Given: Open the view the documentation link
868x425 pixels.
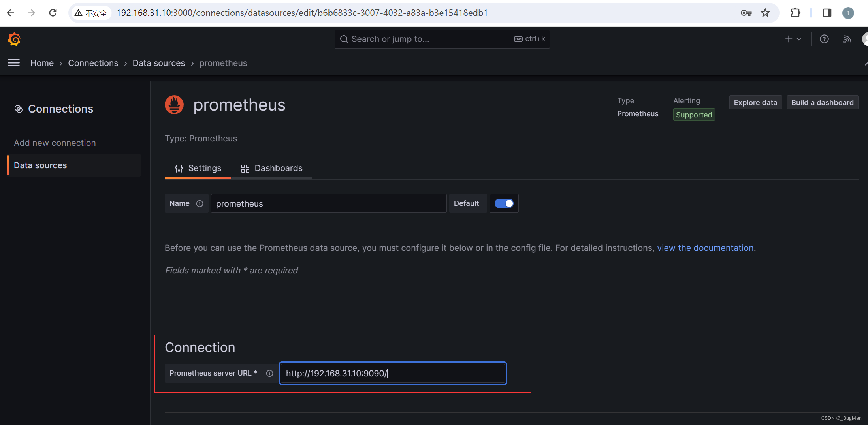Looking at the screenshot, I should (705, 248).
